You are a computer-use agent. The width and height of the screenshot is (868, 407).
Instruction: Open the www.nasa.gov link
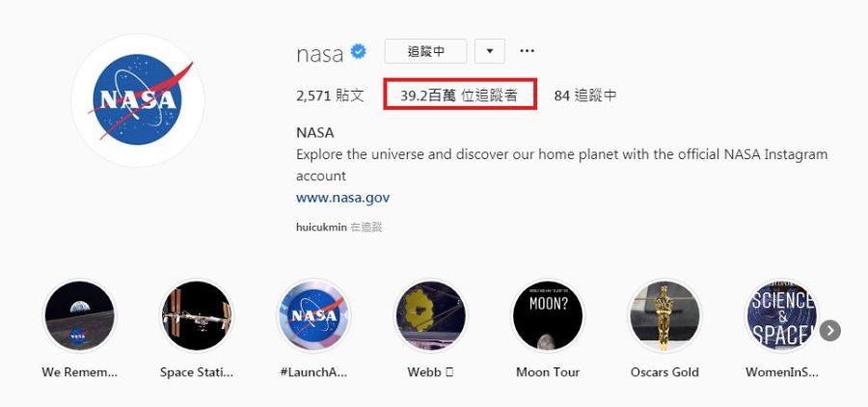(x=342, y=198)
